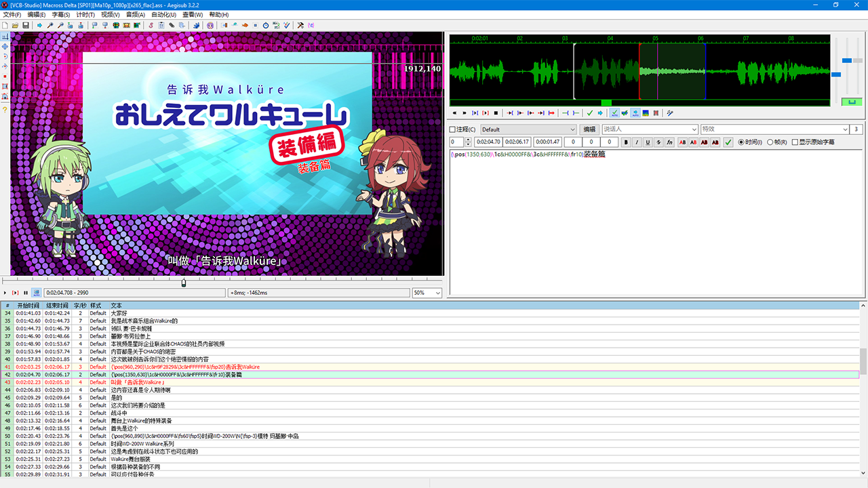868x488 pixels.
Task: Select the Rotate Z video tool
Action: click(x=5, y=56)
